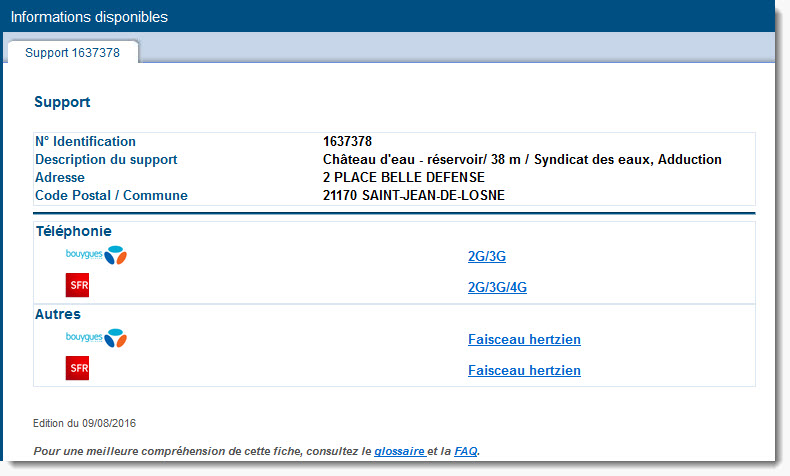Click the Téléphonie section heading
This screenshot has height=476, width=790.
74,231
